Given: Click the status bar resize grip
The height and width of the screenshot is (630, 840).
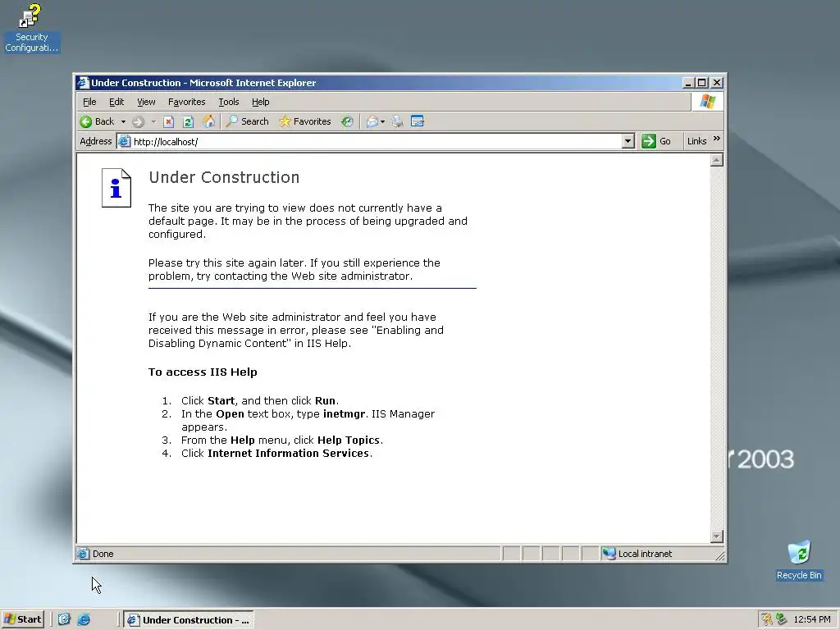Looking at the screenshot, I should tap(720, 557).
